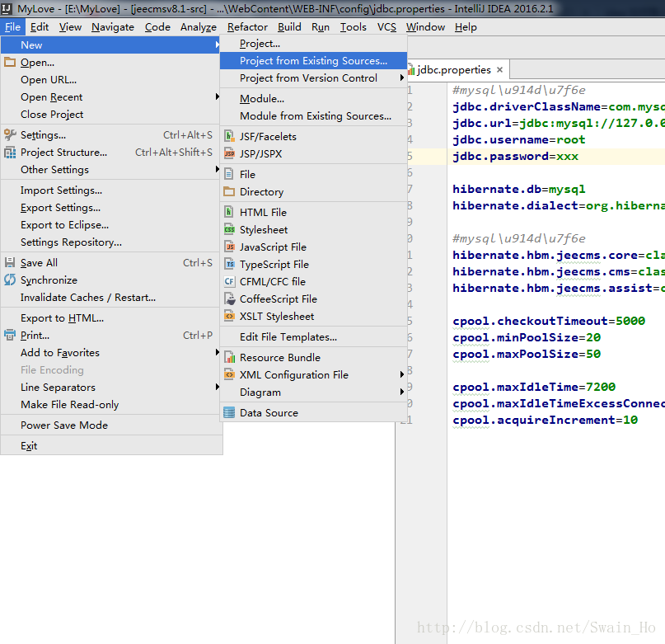The height and width of the screenshot is (644, 665).
Task: Click the CoffeeScript File cup icon
Action: [230, 298]
